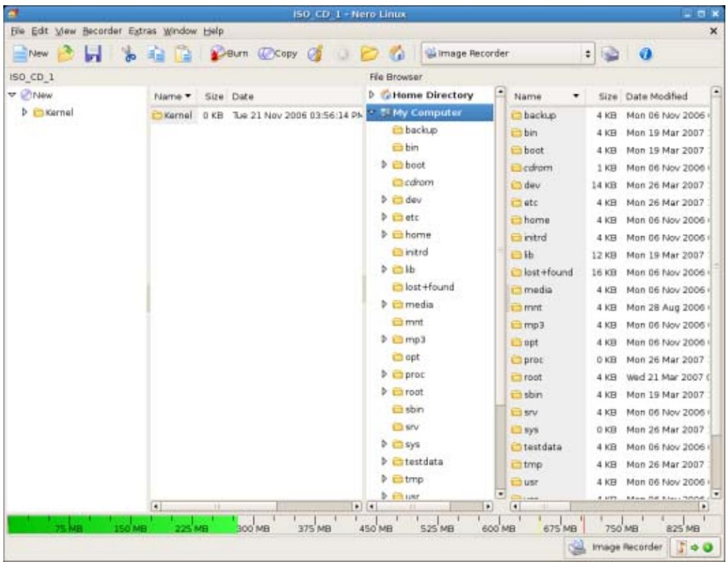
Task: Click the home-and-disc toolbar icon
Action: (x=397, y=54)
